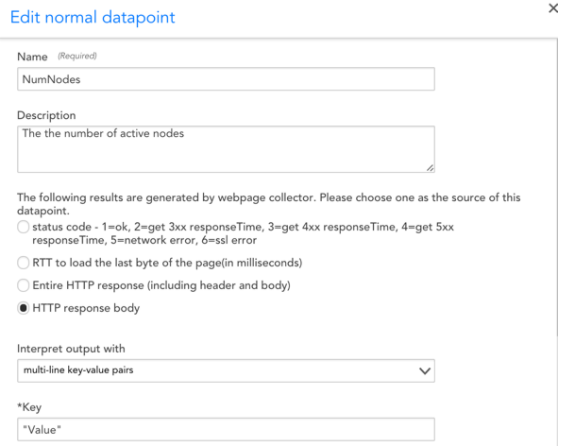Click the *Key label
Image resolution: width=566 pixels, height=446 pixels.
point(29,407)
